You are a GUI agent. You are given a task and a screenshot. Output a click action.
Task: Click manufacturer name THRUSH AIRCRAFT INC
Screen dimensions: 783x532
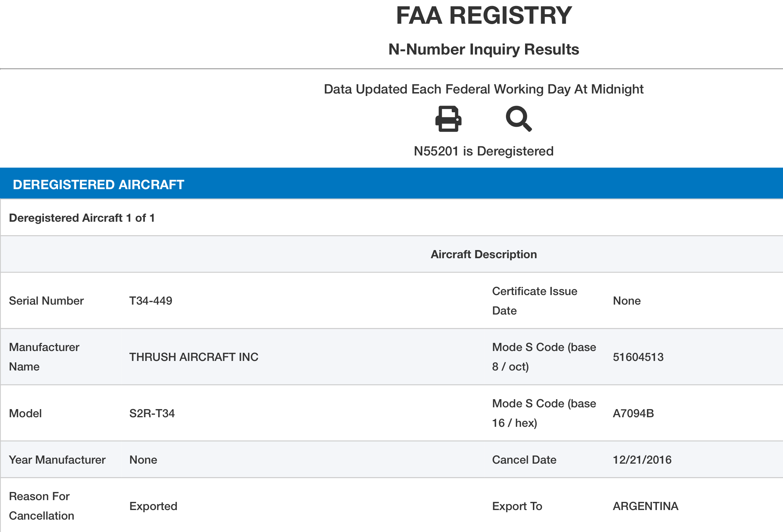point(194,357)
